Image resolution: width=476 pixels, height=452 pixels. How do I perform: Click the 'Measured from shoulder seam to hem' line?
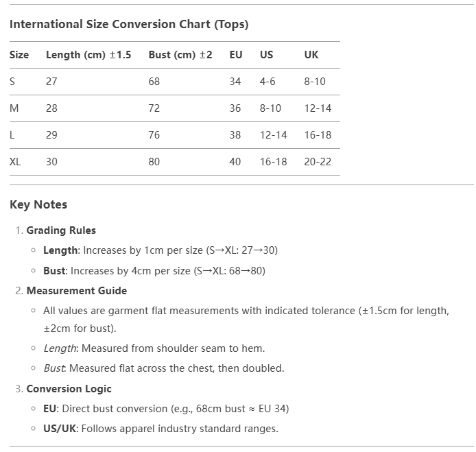pos(154,348)
